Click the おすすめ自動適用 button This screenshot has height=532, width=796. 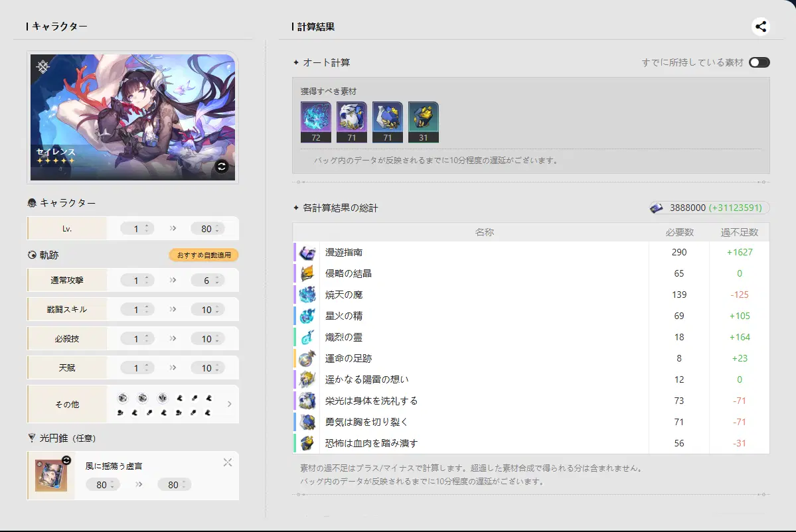(203, 255)
